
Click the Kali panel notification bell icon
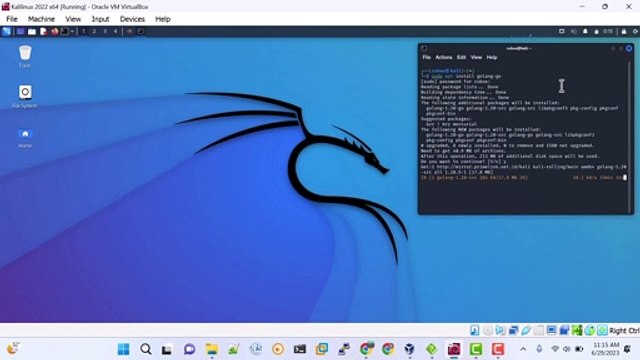coord(585,31)
